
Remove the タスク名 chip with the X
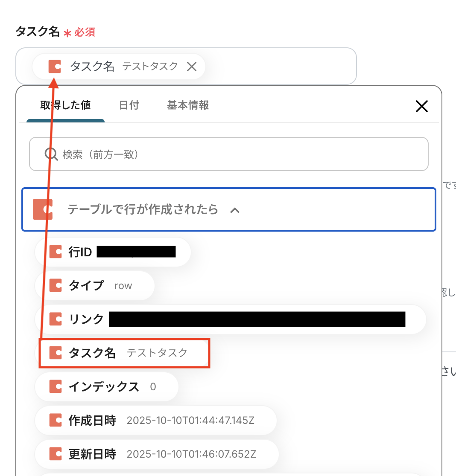coord(192,67)
